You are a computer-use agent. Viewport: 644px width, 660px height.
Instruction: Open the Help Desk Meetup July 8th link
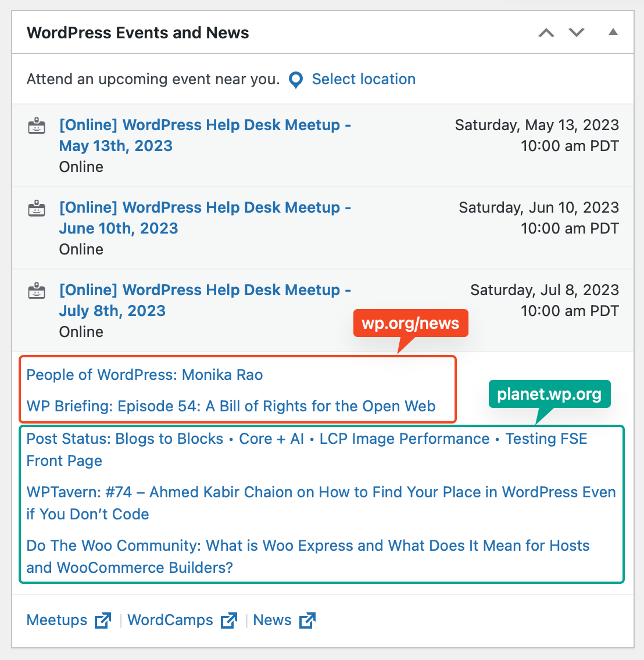205,300
